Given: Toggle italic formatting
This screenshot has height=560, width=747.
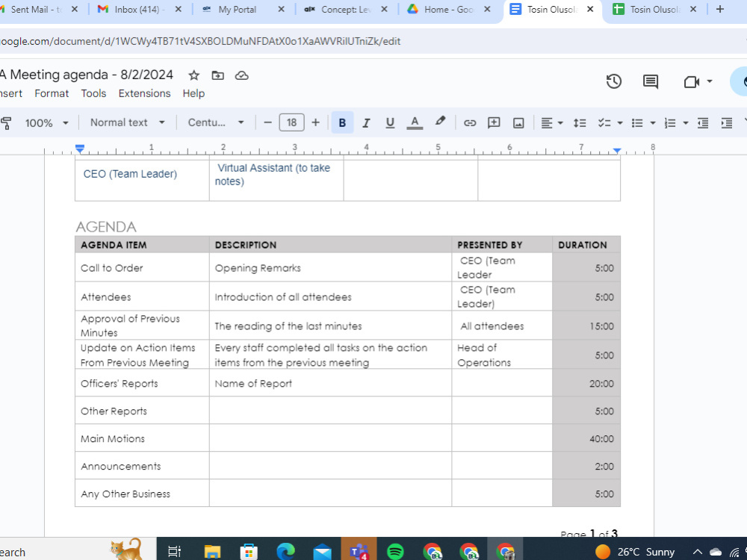Looking at the screenshot, I should pos(366,123).
